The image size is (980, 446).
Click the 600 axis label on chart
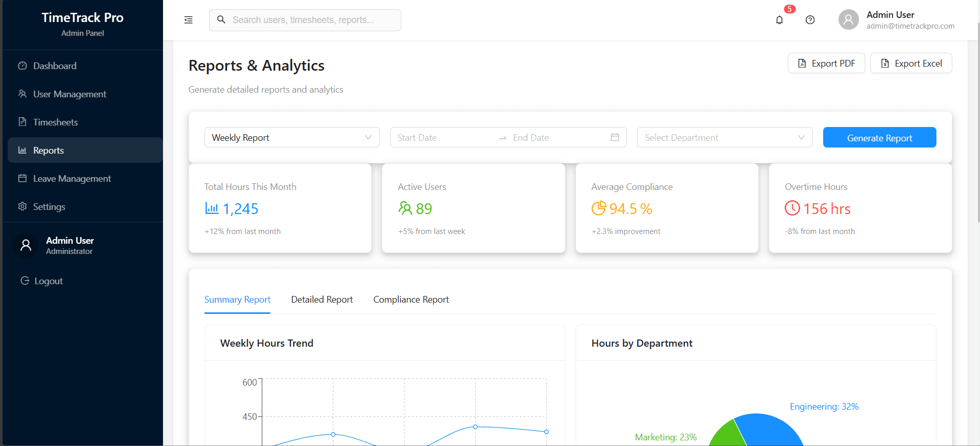click(x=250, y=383)
